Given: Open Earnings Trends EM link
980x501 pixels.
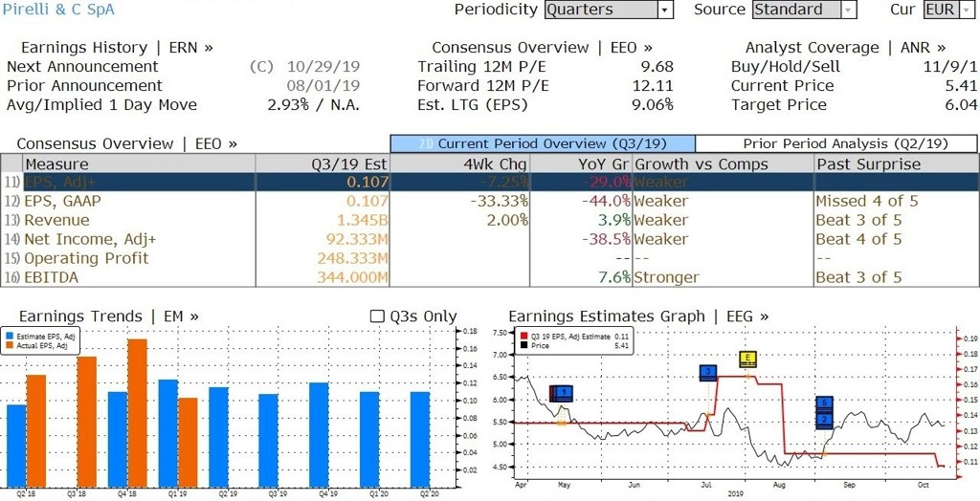Looking at the screenshot, I should 109,316.
